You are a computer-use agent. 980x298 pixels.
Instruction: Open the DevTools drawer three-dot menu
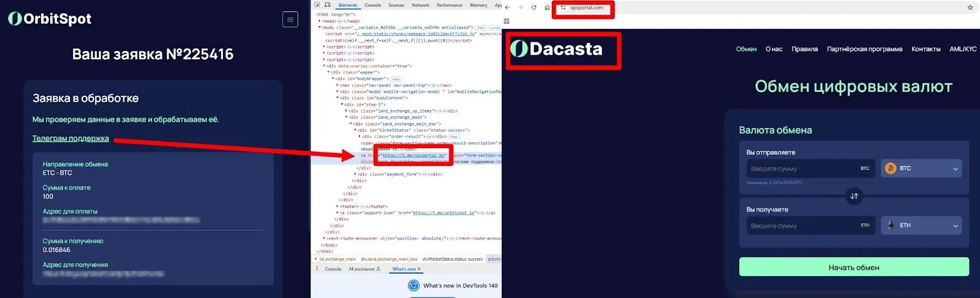point(317,269)
